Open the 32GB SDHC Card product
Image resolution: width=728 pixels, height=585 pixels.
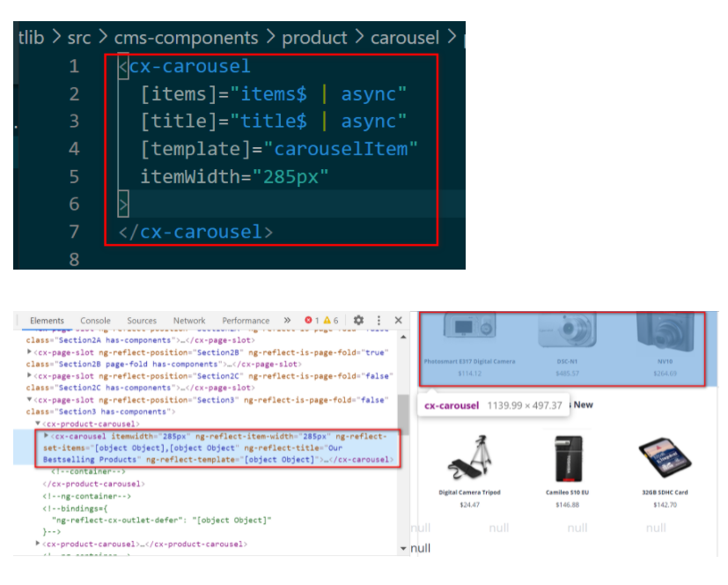(x=665, y=457)
